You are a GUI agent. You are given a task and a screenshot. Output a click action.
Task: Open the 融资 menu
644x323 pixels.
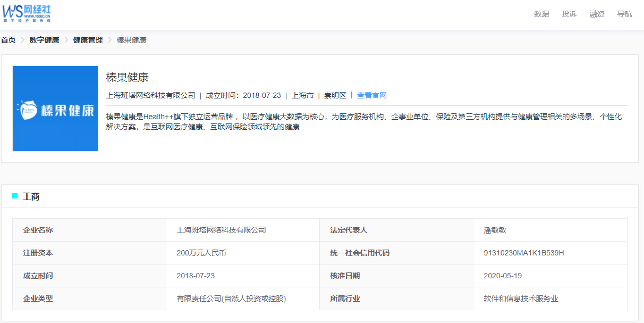(597, 14)
